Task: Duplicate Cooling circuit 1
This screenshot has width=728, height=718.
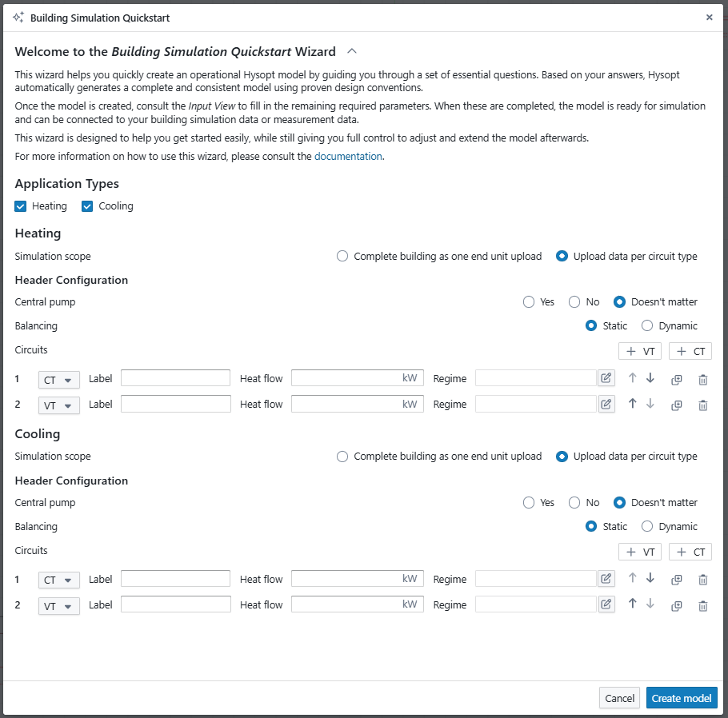Action: (676, 580)
